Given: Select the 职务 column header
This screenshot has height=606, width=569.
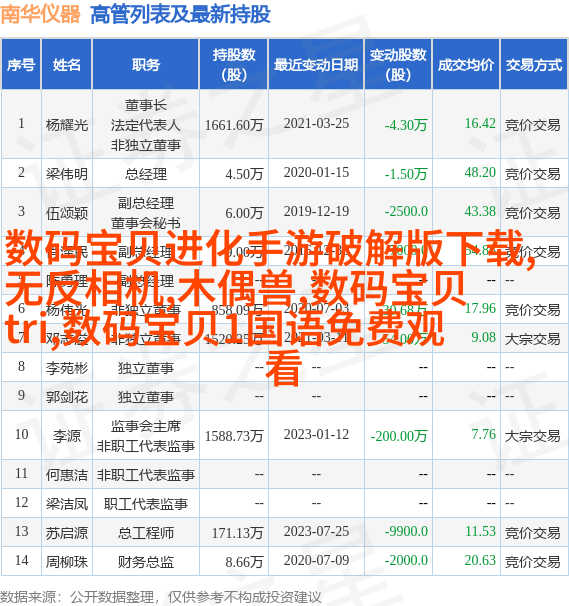Looking at the screenshot, I should [x=146, y=64].
